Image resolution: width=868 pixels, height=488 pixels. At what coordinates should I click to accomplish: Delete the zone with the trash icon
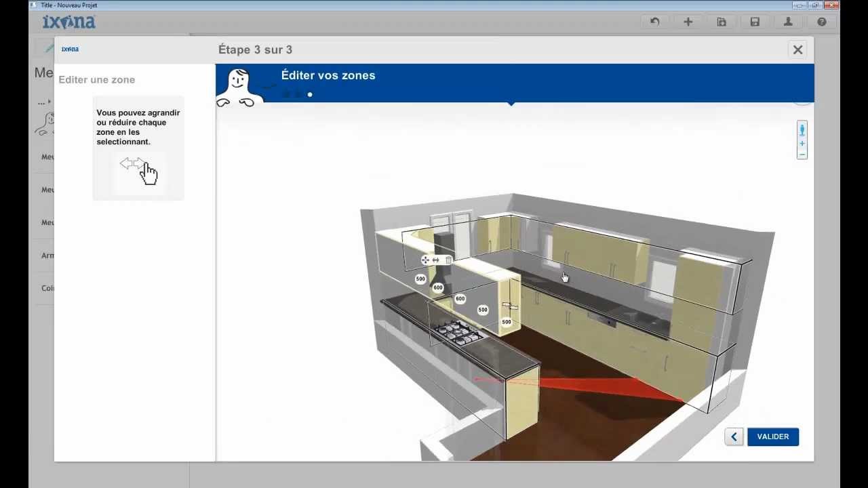pos(448,260)
